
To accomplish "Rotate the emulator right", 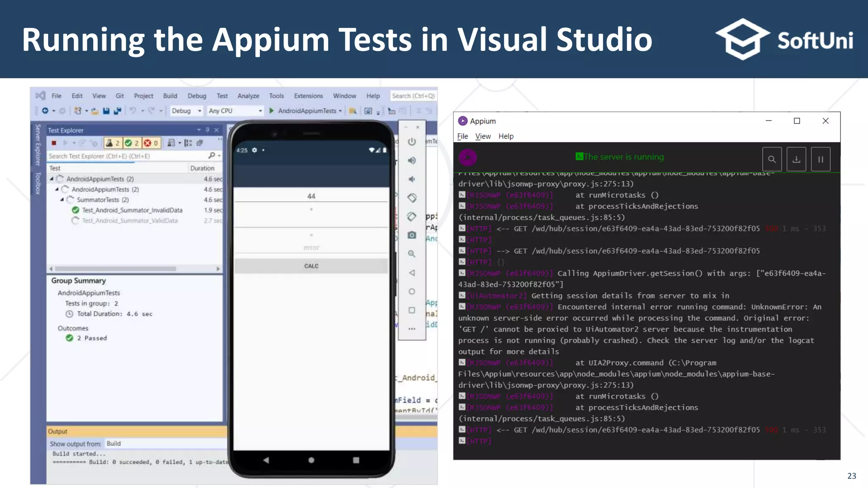I will (x=412, y=216).
